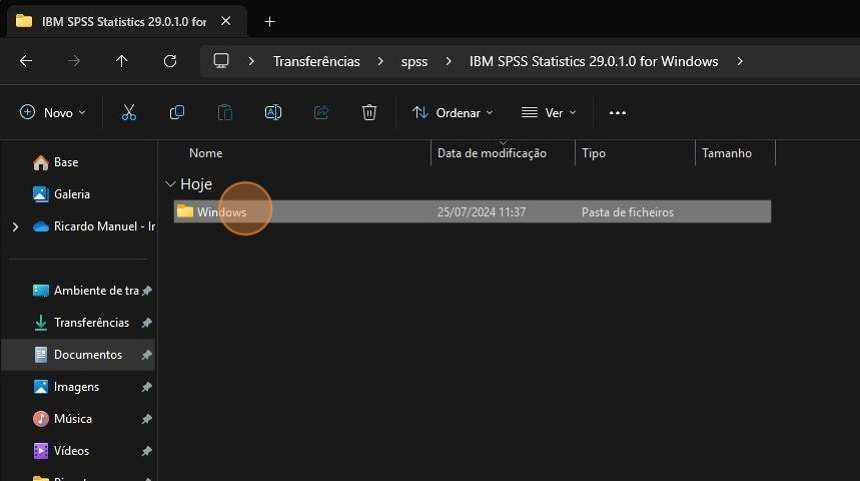
Task: Click the spss breadcrumb in address bar
Action: click(414, 61)
